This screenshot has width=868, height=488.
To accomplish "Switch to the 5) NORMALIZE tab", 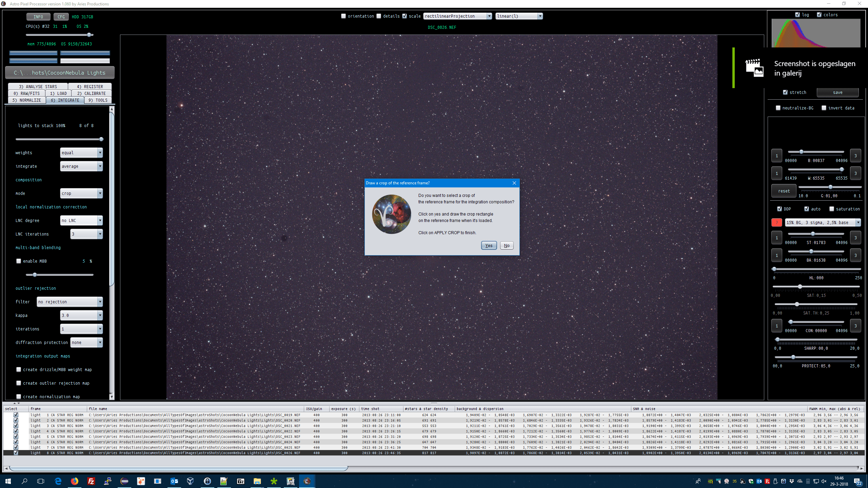I will click(27, 100).
